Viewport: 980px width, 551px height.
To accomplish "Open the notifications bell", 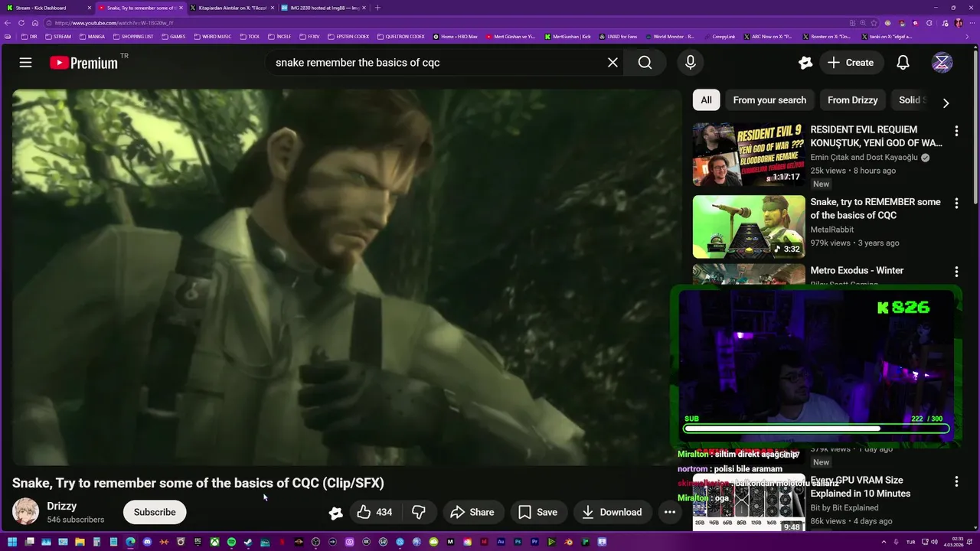I will coord(903,63).
